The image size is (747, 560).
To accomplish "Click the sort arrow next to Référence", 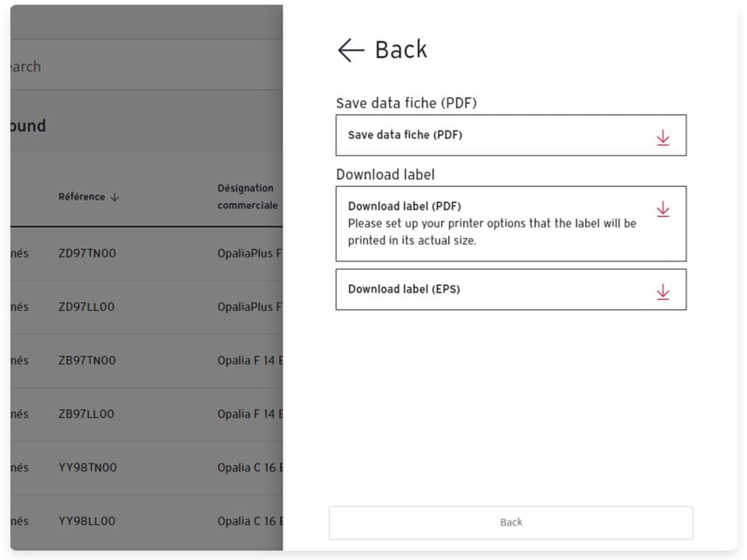I will tap(115, 198).
